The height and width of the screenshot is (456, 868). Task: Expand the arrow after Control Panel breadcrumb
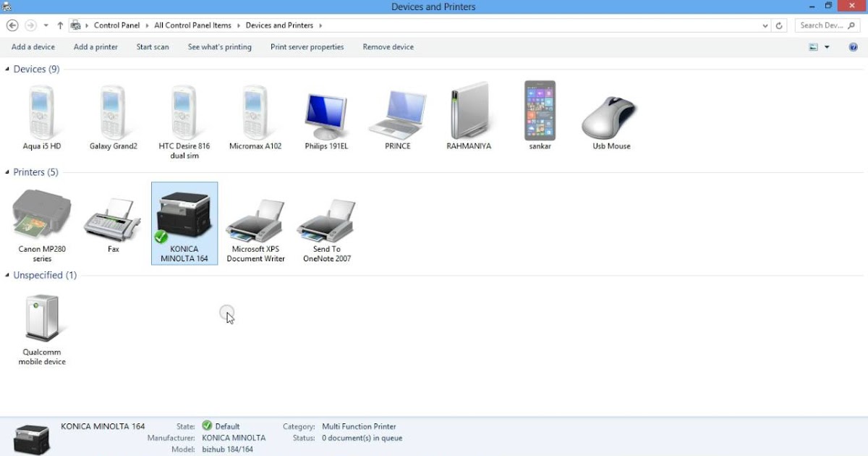point(147,25)
